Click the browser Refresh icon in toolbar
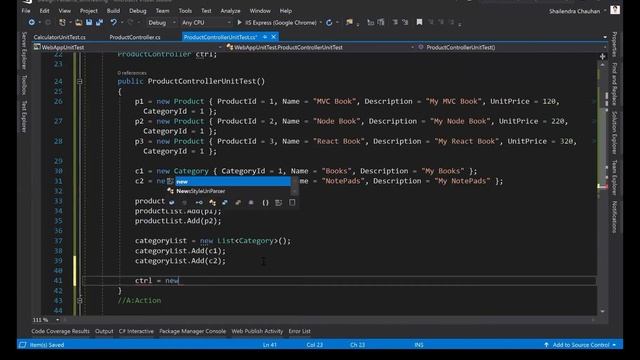The height and width of the screenshot is (360, 640). 329,22
